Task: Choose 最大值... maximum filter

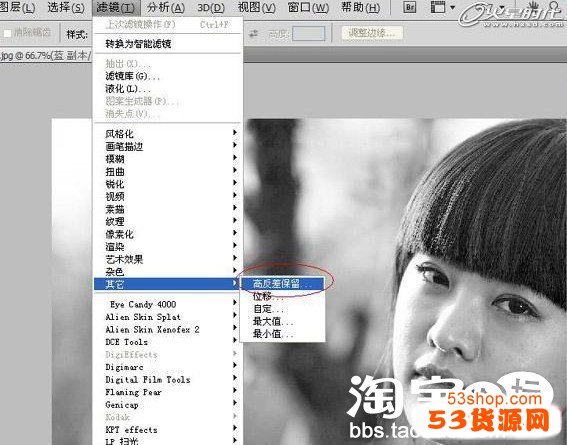Action: point(282,321)
